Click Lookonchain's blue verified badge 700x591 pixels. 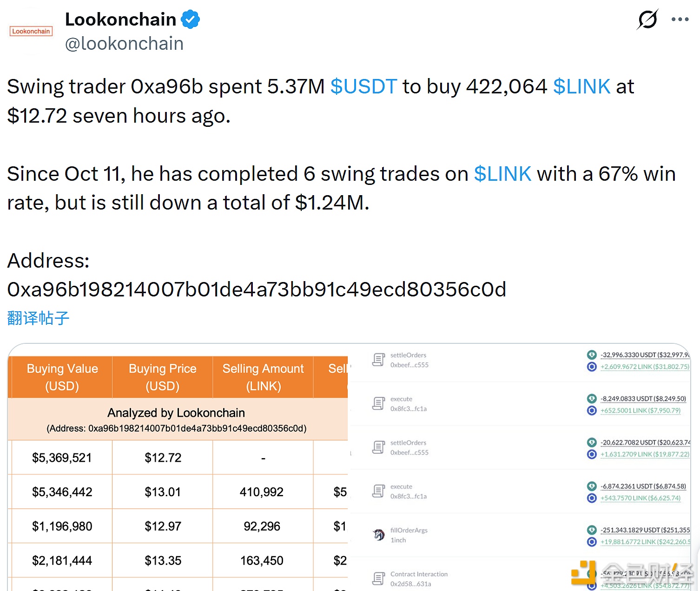[x=191, y=19]
